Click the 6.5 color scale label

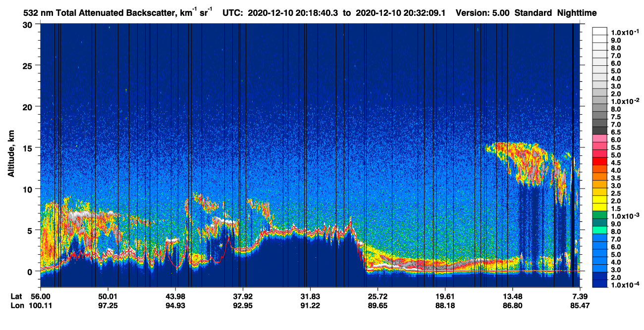(615, 133)
